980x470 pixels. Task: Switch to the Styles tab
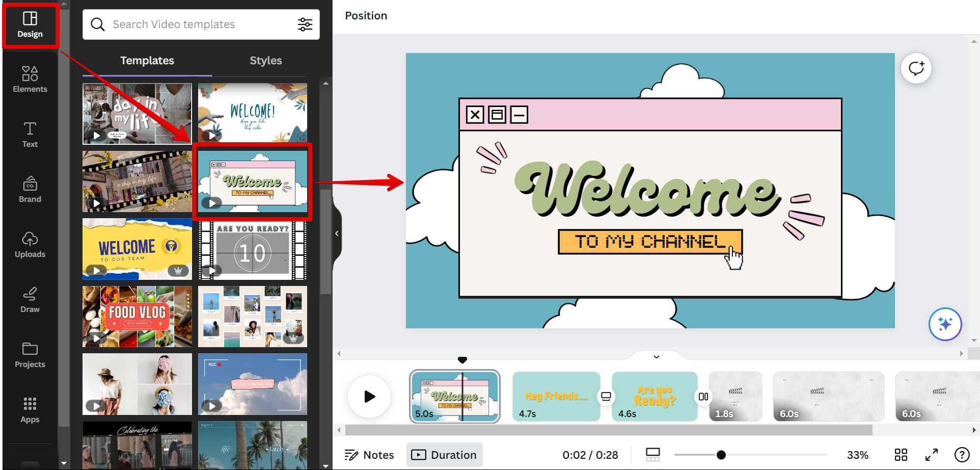[265, 61]
